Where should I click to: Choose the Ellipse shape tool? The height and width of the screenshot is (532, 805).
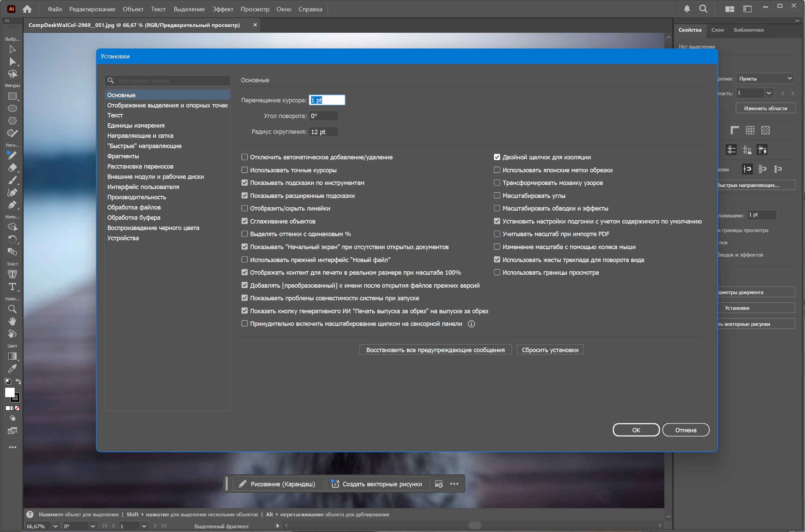pos(12,109)
